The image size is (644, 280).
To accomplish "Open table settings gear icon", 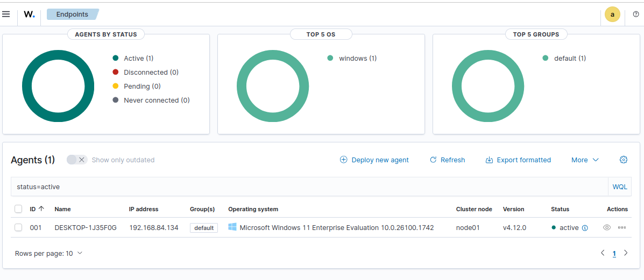I will [624, 160].
